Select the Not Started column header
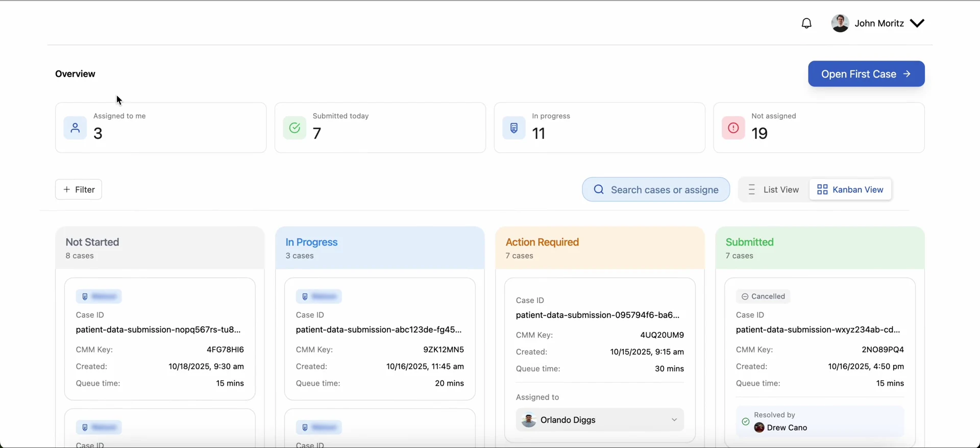980x448 pixels. pos(160,248)
